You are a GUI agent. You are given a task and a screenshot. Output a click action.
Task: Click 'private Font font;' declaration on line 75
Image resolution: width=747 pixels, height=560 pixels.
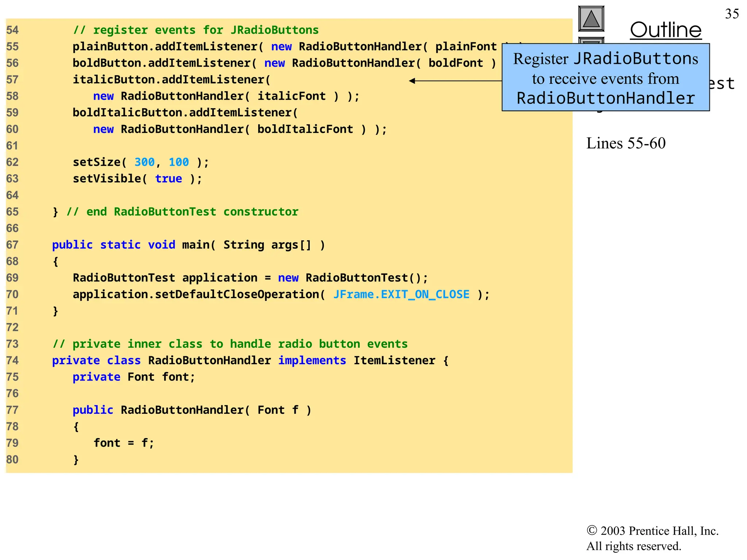pyautogui.click(x=134, y=377)
